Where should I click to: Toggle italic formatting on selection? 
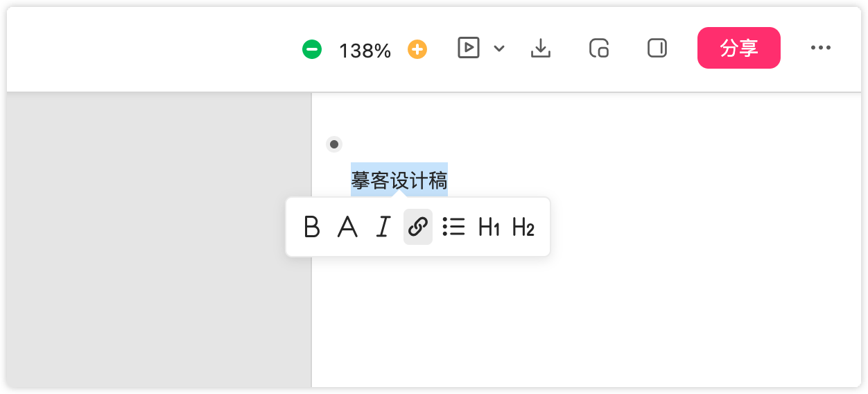[383, 227]
